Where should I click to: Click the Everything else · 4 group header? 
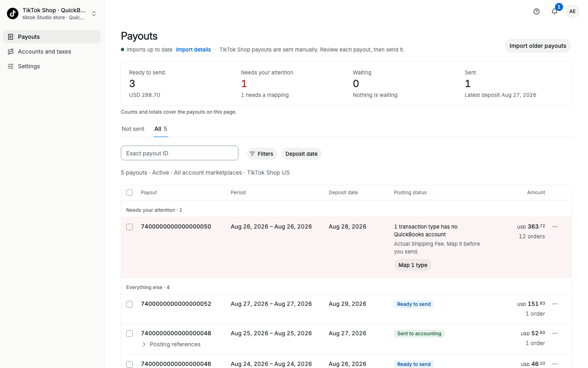[148, 287]
